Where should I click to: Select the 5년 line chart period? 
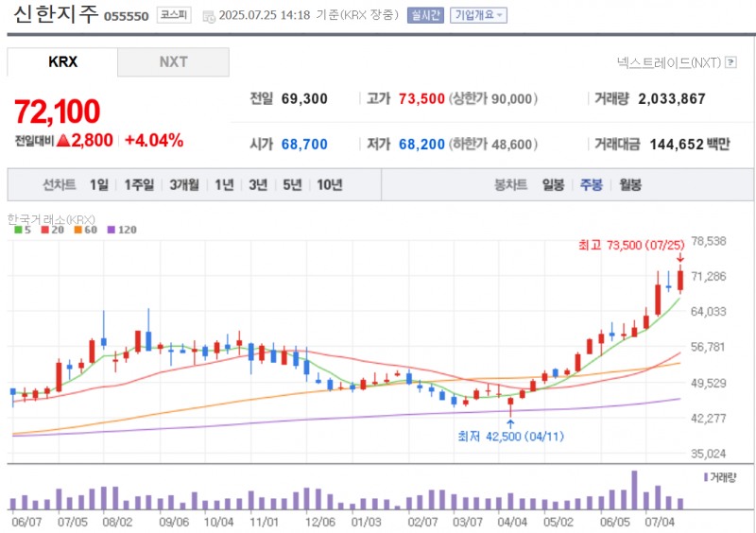click(292, 184)
